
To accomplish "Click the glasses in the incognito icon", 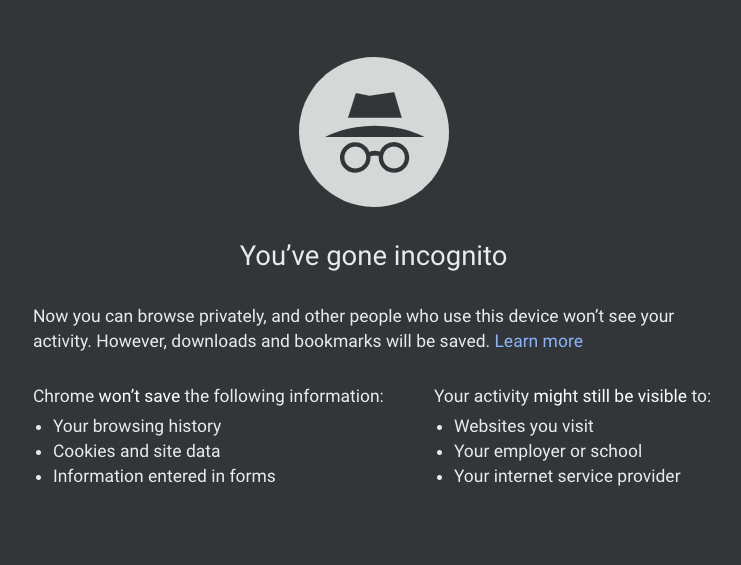I will pos(374,157).
